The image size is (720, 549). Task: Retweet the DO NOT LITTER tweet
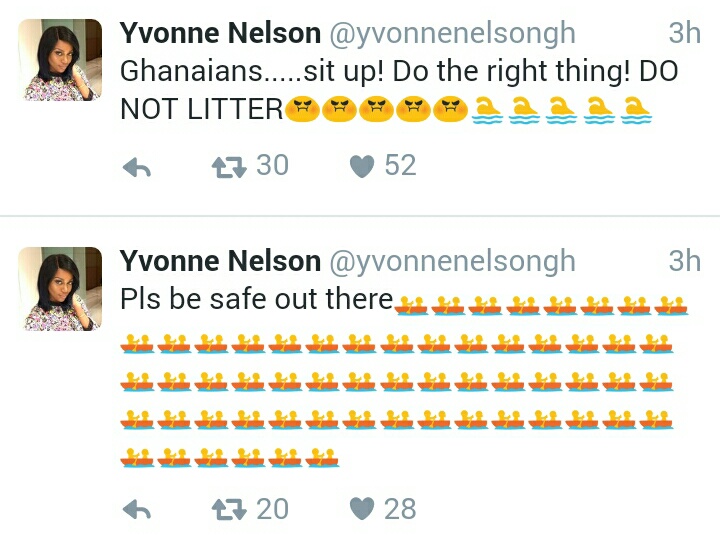pyautogui.click(x=229, y=167)
